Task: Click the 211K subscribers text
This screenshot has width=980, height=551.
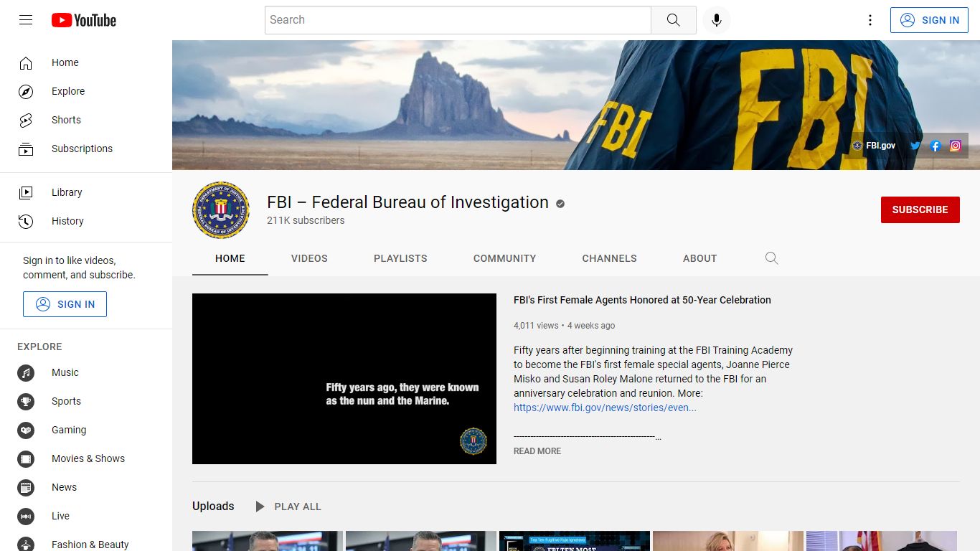Action: coord(306,220)
